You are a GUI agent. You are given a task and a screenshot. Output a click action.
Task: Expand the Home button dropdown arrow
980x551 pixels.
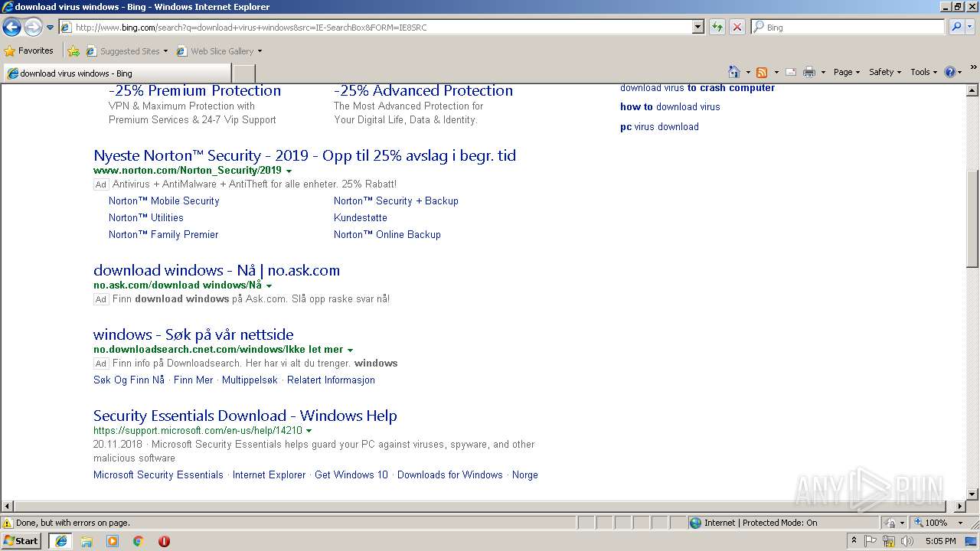pos(748,72)
